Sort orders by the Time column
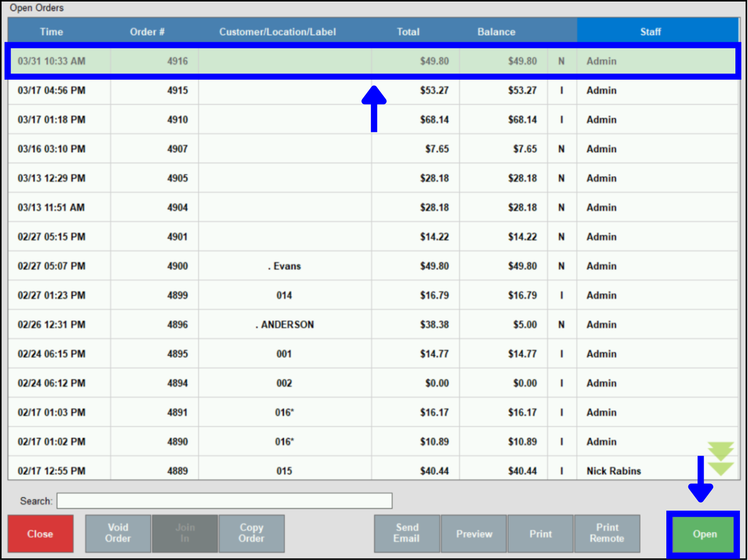 coord(51,31)
